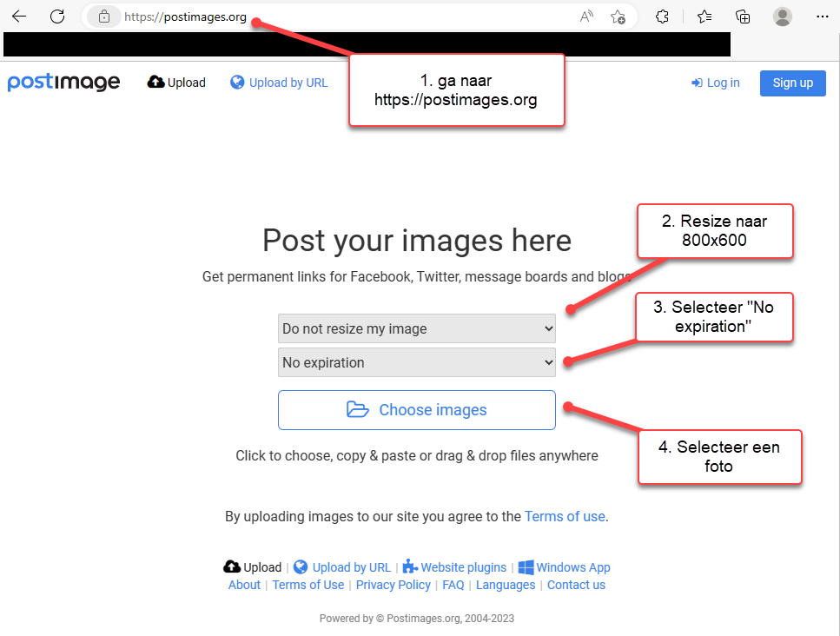The height and width of the screenshot is (636, 840).
Task: Click the 'Get permanent links for Facebook' subtitle
Action: (417, 276)
